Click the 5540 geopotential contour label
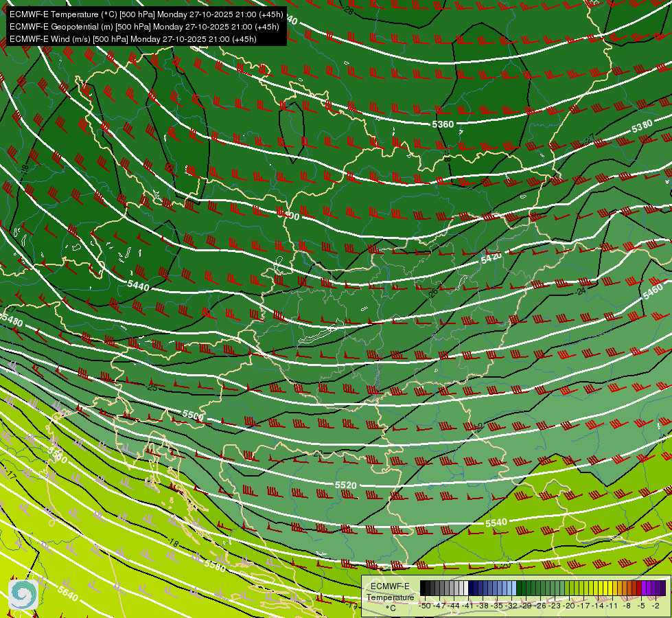672x618 pixels. click(496, 523)
